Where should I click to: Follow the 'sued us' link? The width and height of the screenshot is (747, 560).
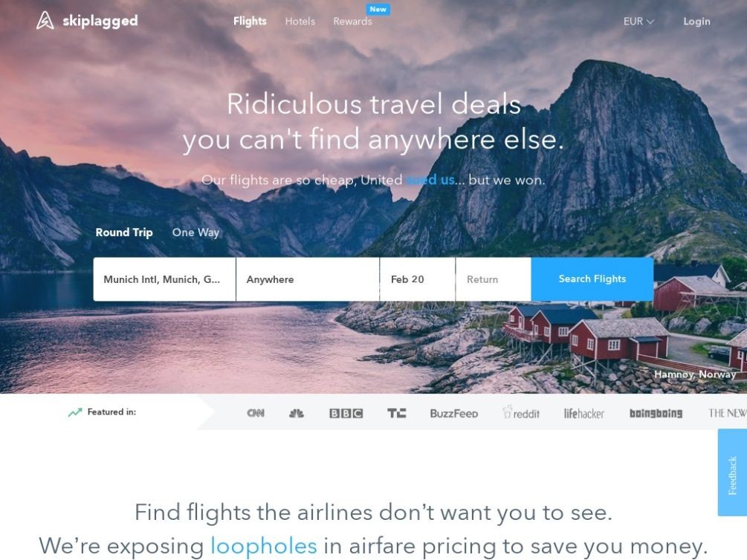coord(430,180)
